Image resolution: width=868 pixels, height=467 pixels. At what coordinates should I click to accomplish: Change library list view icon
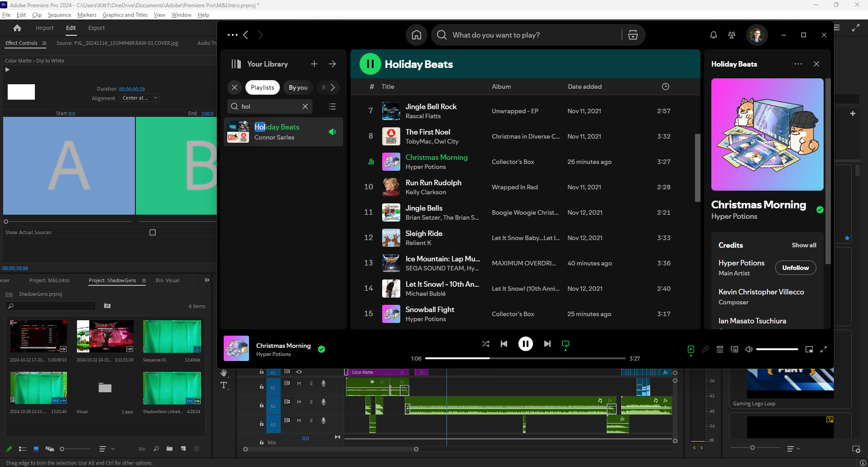[x=332, y=106]
